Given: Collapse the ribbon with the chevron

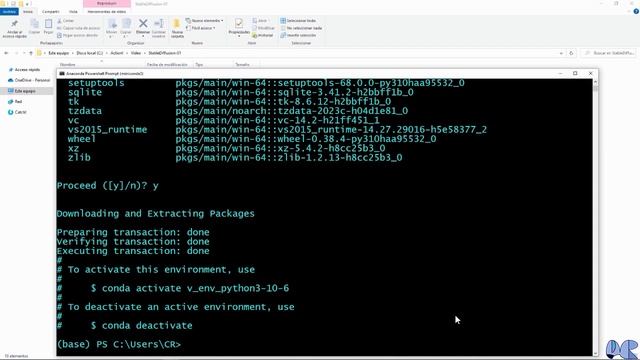Looking at the screenshot, I should click(629, 11).
